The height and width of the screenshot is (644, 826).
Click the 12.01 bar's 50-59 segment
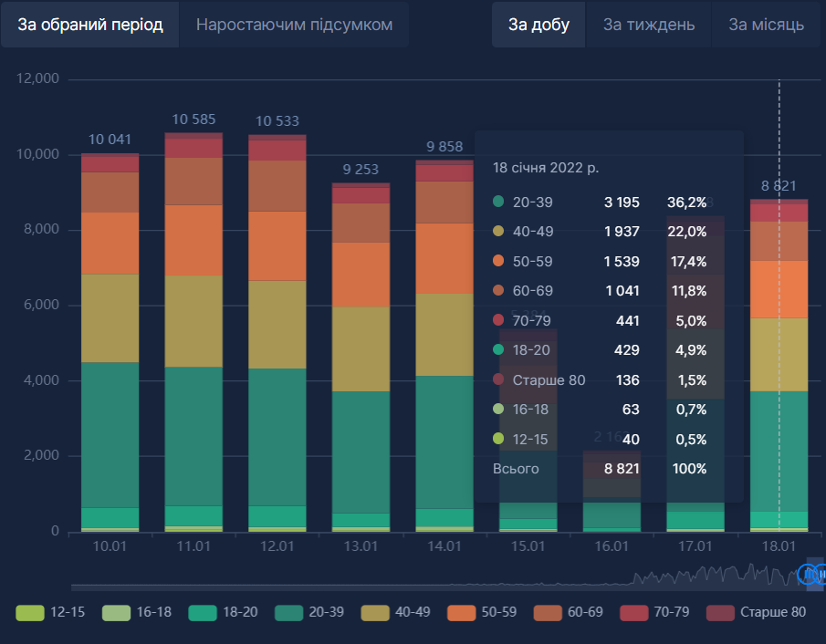[277, 245]
